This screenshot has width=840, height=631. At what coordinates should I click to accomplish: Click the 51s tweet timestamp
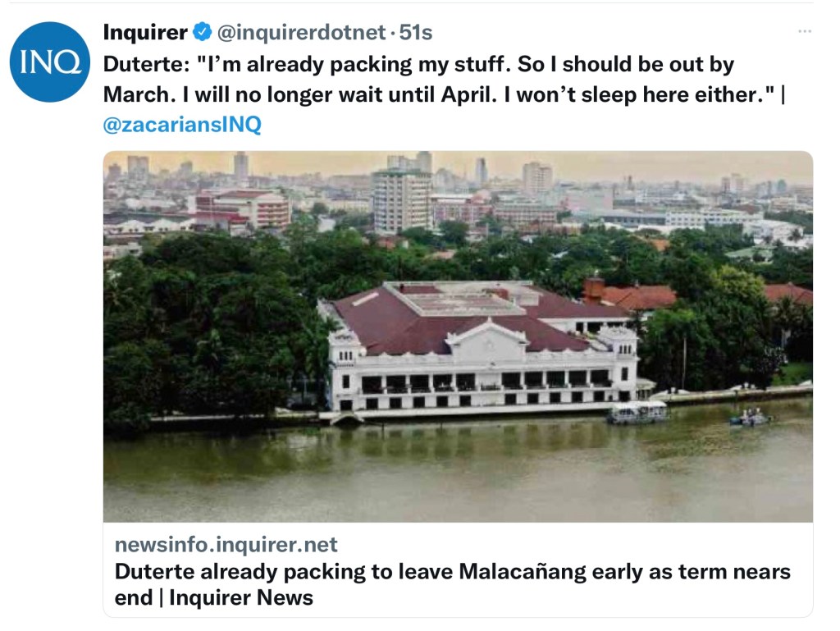pos(416,33)
